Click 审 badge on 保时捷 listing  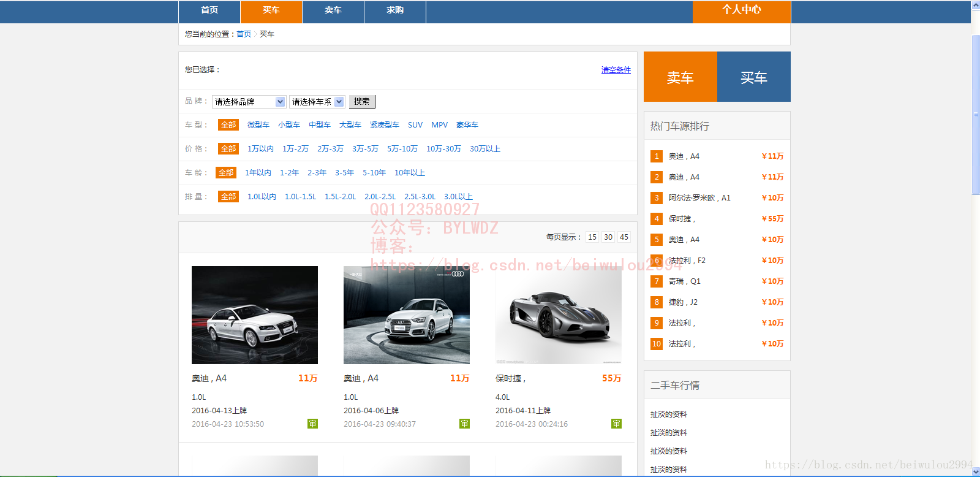(616, 424)
